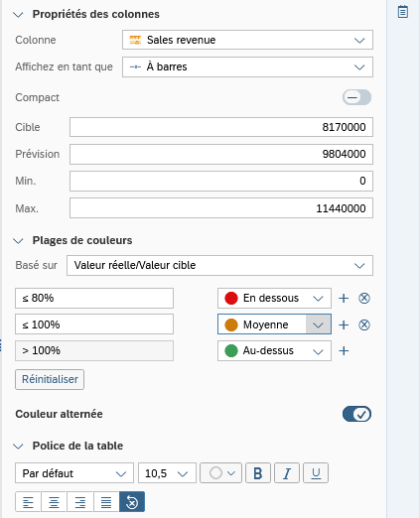The width and height of the screenshot is (420, 518).
Task: Turn off Couleur alternée switch
Action: [x=356, y=414]
